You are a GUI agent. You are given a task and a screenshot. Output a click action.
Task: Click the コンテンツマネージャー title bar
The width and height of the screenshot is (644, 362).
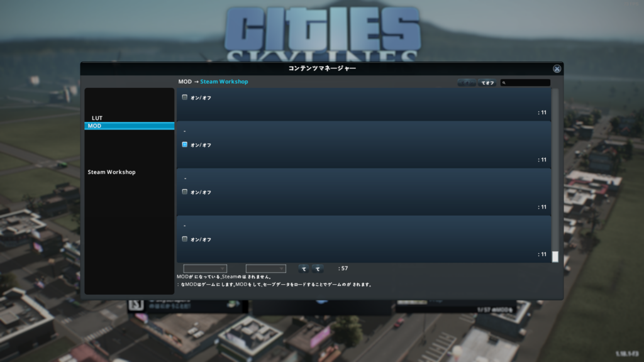click(321, 69)
